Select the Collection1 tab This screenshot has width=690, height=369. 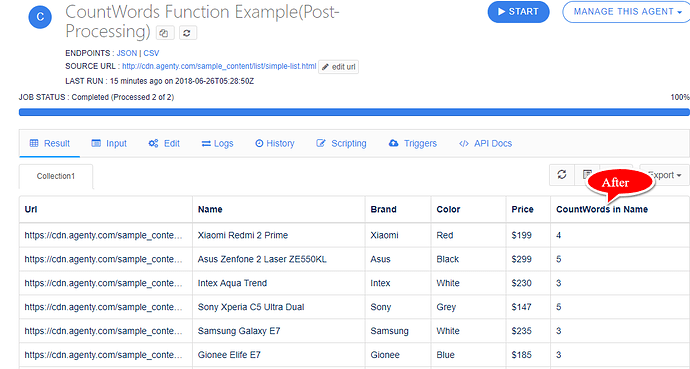56,176
